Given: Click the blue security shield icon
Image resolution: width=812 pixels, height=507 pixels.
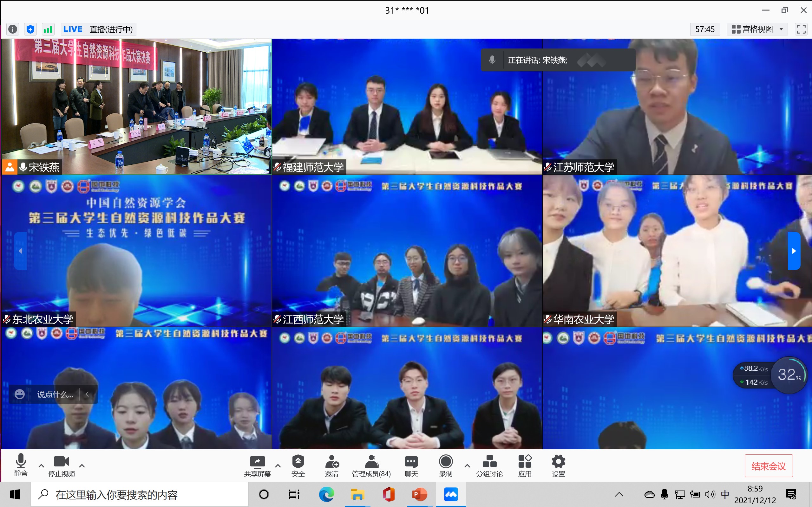Looking at the screenshot, I should (30, 29).
